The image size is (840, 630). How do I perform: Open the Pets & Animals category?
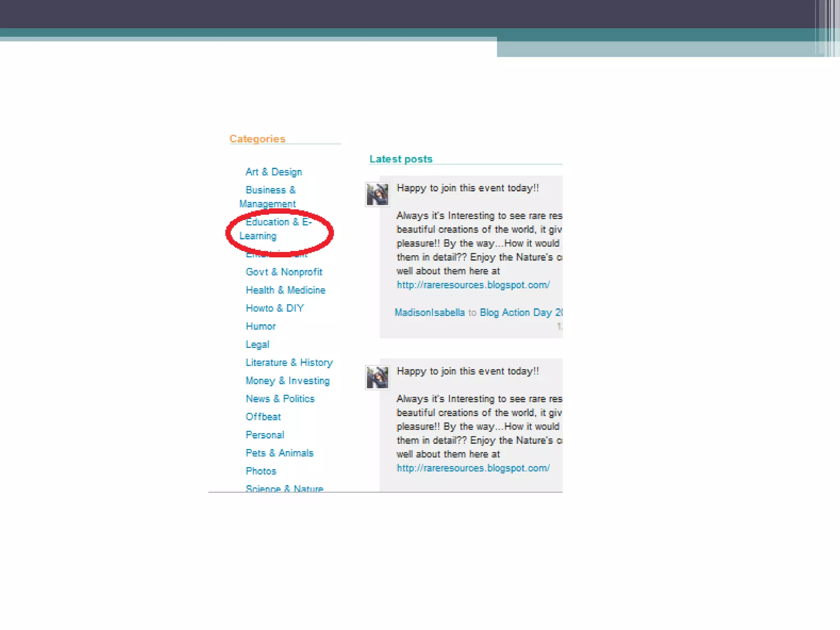tap(279, 453)
